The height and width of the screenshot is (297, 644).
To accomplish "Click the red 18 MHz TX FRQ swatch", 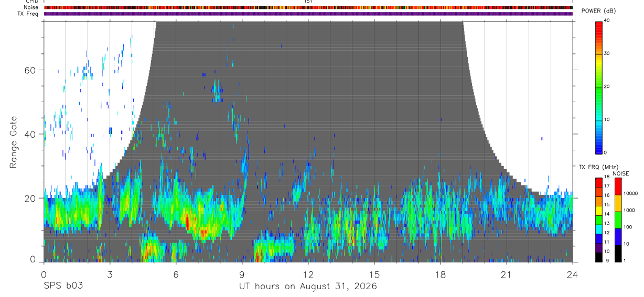I will click(x=599, y=182).
